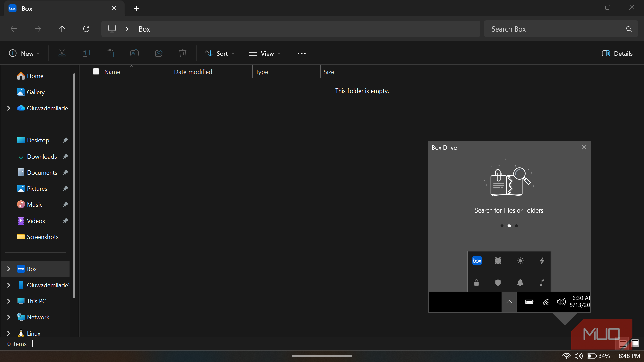The image size is (644, 362).
Task: Click the Delete trash icon
Action: point(183,53)
